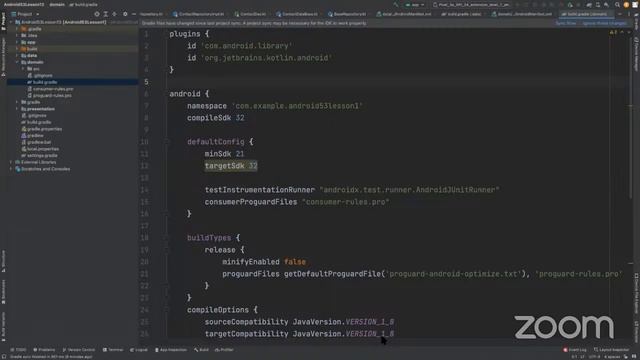Click the compileSdk 32 code line
640x360 pixels.
(216, 118)
